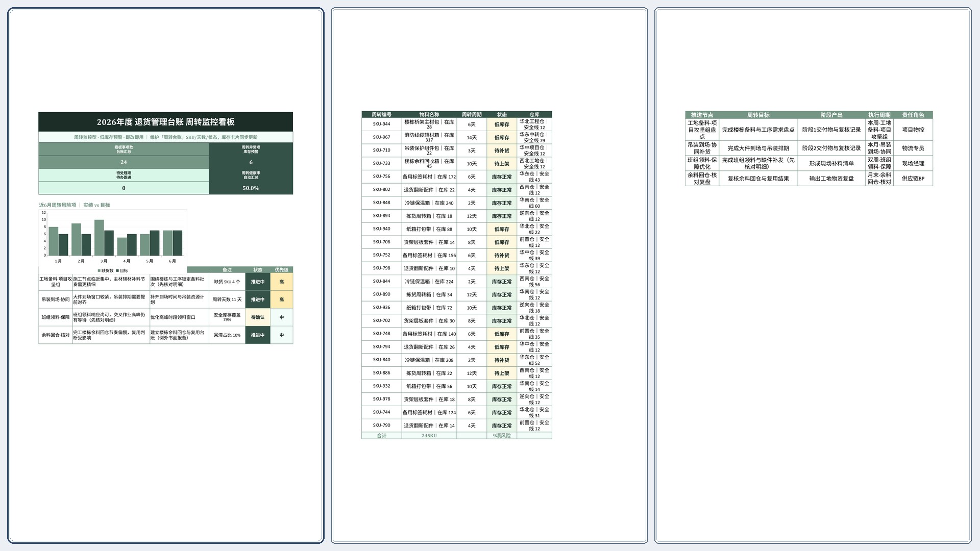This screenshot has width=980, height=551.
Task: Click the KPI value 50.0%
Action: [251, 188]
